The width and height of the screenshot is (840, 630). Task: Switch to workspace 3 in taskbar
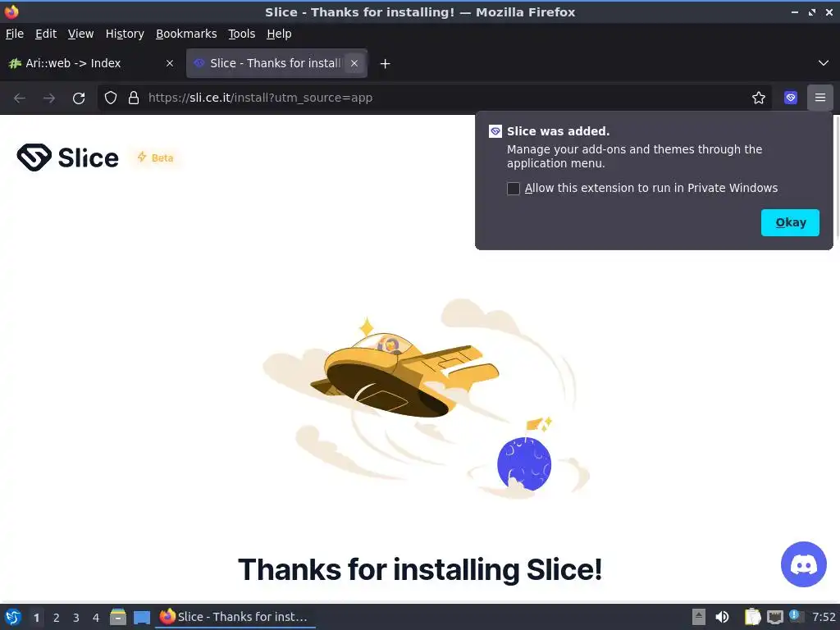click(x=76, y=618)
